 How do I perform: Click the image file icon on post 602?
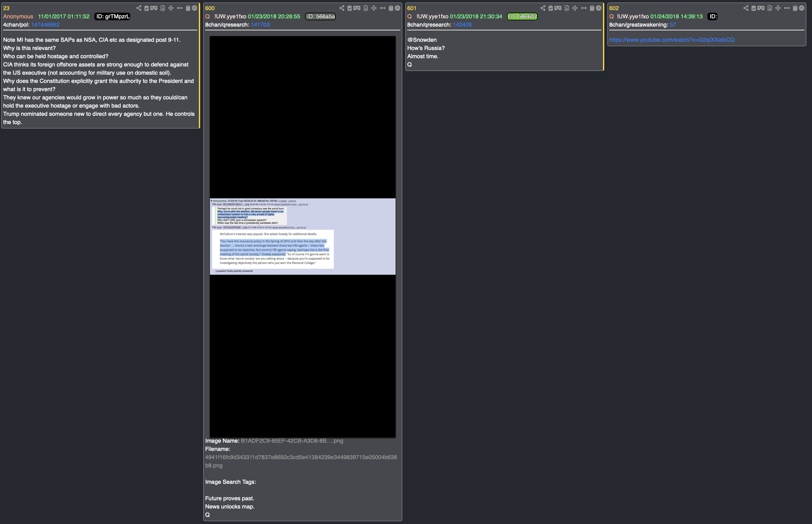(x=770, y=8)
